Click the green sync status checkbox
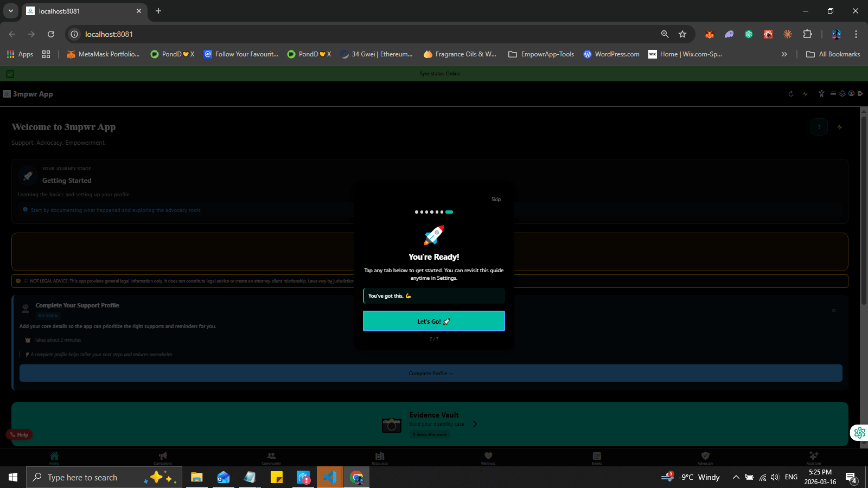The image size is (868, 488). click(x=10, y=74)
